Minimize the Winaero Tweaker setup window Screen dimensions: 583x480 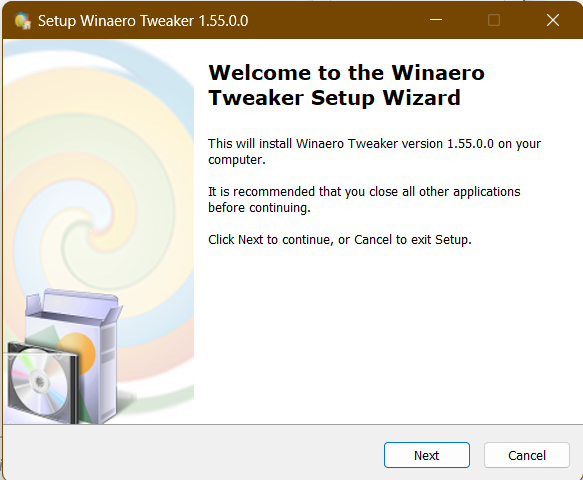coord(436,20)
